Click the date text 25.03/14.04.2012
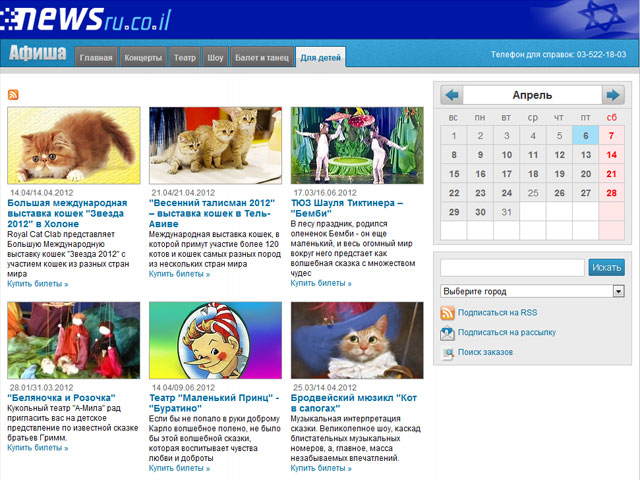 (325, 387)
